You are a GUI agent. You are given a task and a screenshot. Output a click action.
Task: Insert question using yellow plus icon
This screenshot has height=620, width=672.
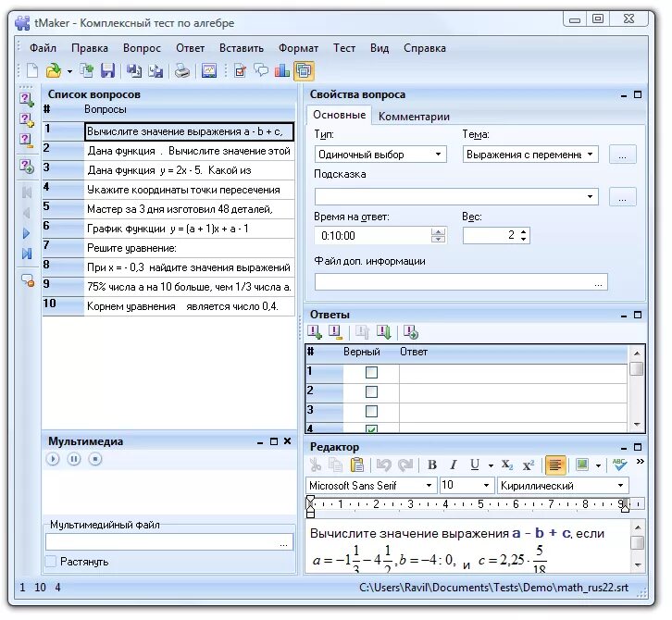tap(27, 120)
